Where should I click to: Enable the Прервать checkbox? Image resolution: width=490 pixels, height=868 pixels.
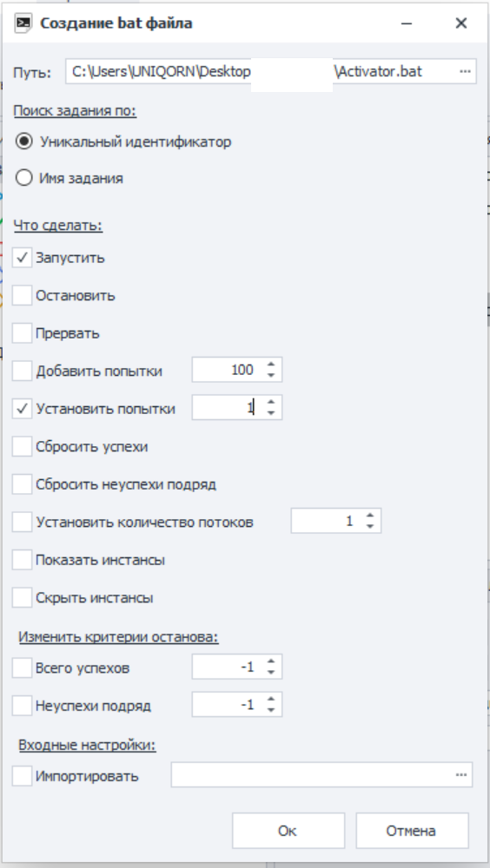click(23, 334)
